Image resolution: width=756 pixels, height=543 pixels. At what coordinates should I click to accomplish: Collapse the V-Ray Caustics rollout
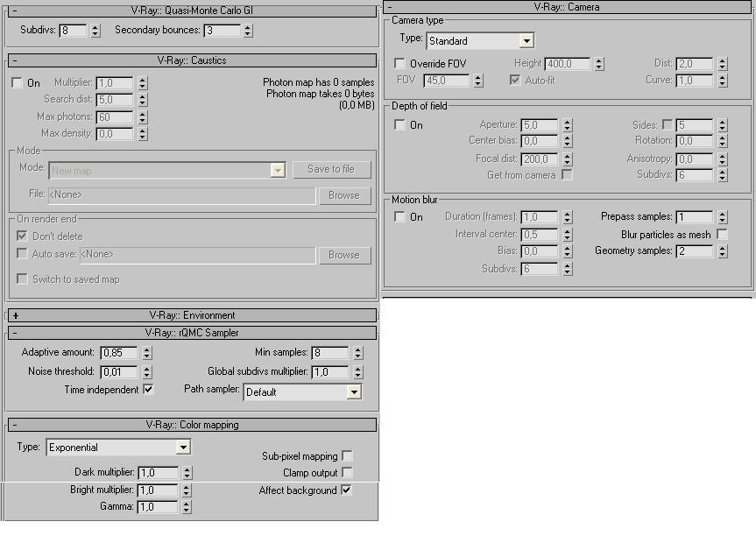click(x=192, y=60)
